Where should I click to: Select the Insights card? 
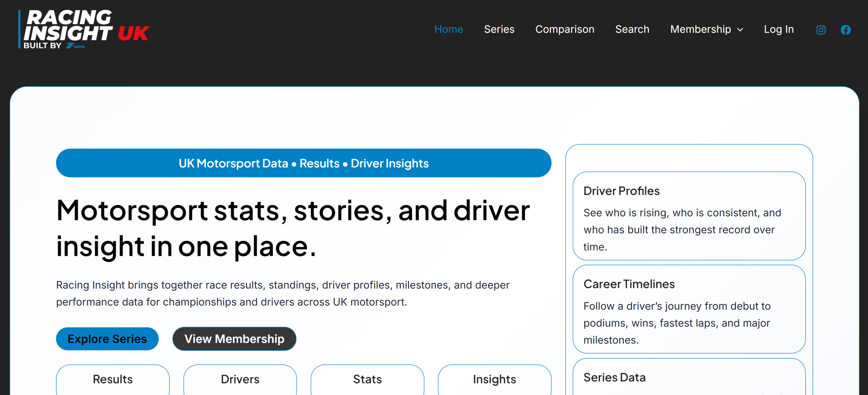pyautogui.click(x=494, y=379)
